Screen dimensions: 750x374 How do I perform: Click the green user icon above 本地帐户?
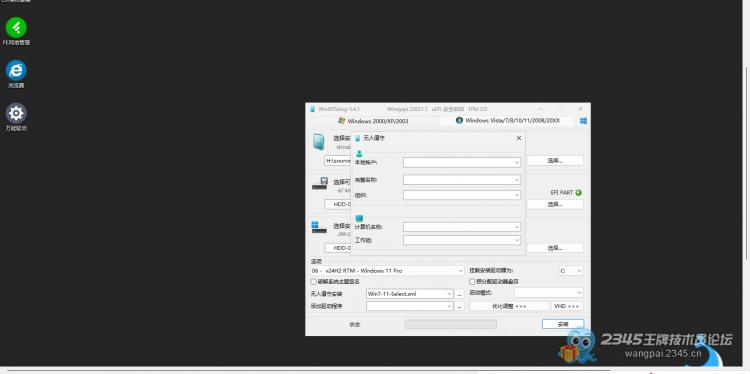point(359,154)
